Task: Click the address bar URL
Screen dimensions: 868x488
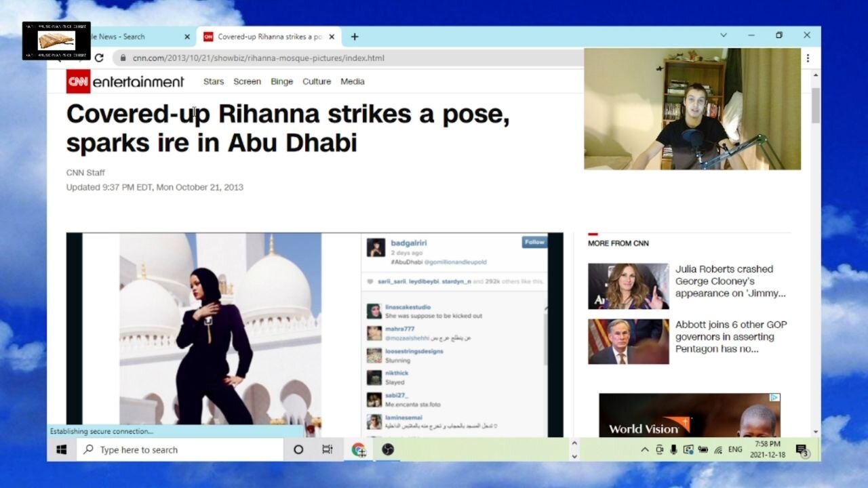Action: click(x=258, y=58)
